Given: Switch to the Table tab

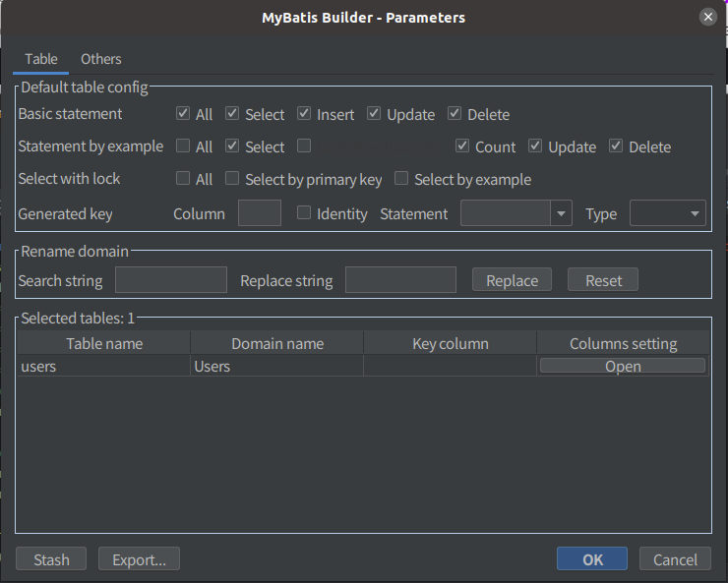Looking at the screenshot, I should click(41, 59).
